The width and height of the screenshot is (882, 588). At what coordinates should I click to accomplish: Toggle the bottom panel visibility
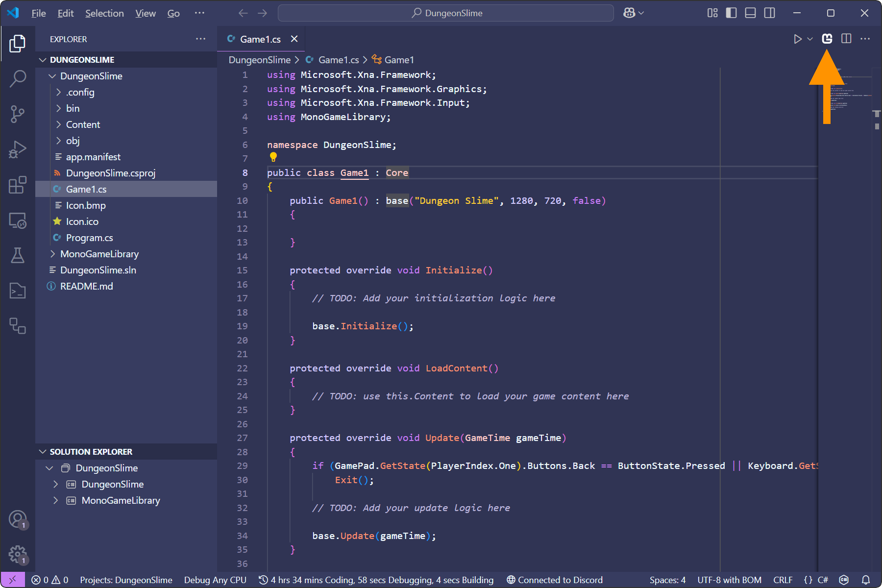pos(750,13)
